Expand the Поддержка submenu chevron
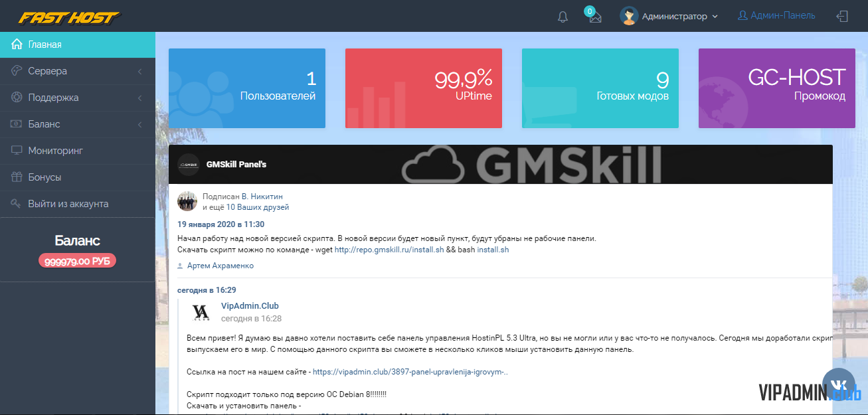The width and height of the screenshot is (868, 415). click(x=140, y=98)
